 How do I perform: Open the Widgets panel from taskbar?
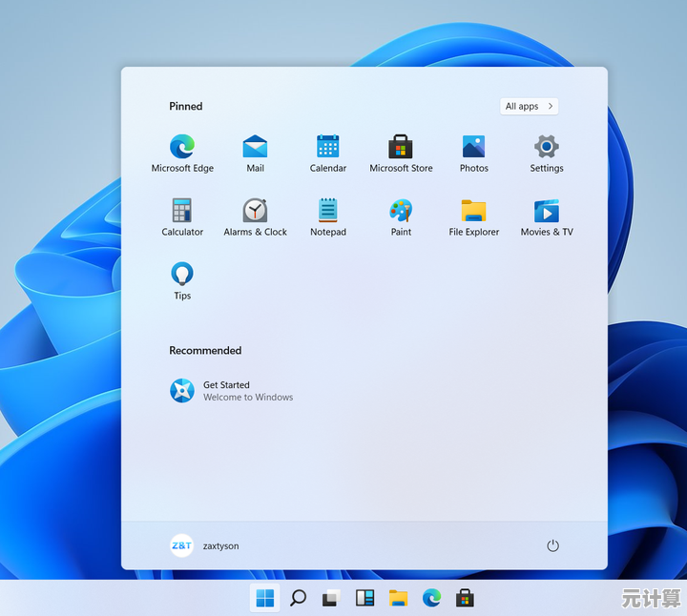click(x=364, y=598)
